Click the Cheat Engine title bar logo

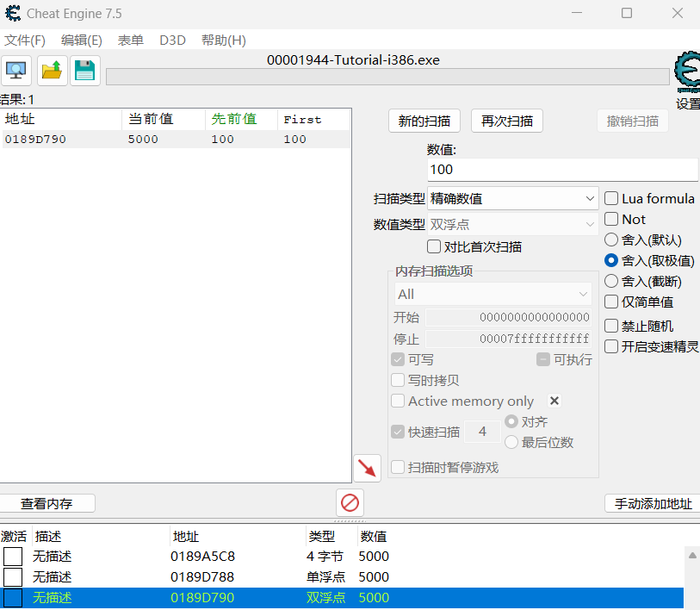[13, 13]
